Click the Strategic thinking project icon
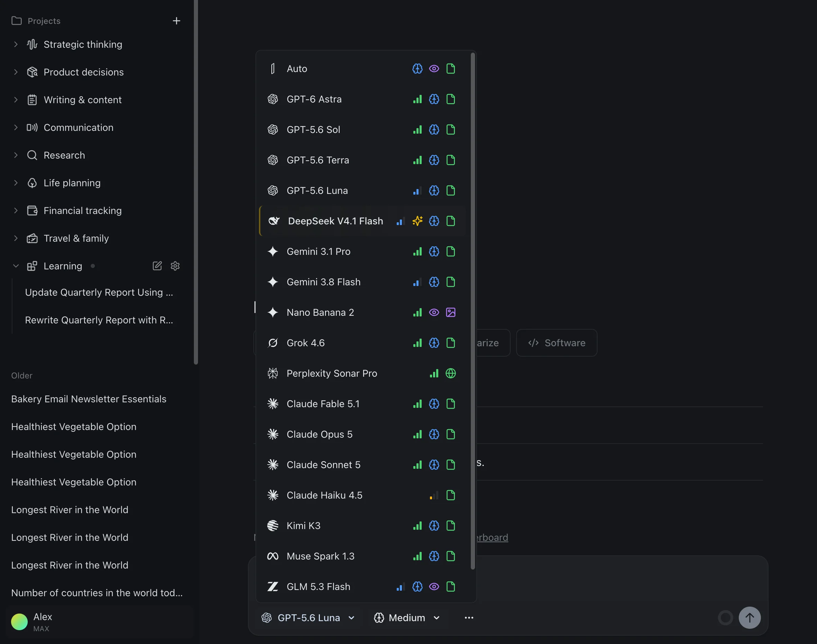Viewport: 817px width, 644px height. pyautogui.click(x=32, y=45)
